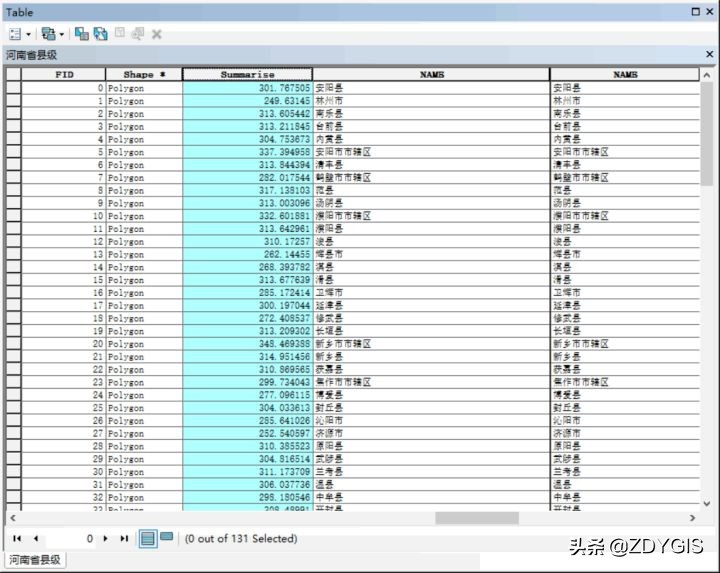Image resolution: width=720 pixels, height=573 pixels.
Task: Select the Shape * column header
Action: pos(144,74)
